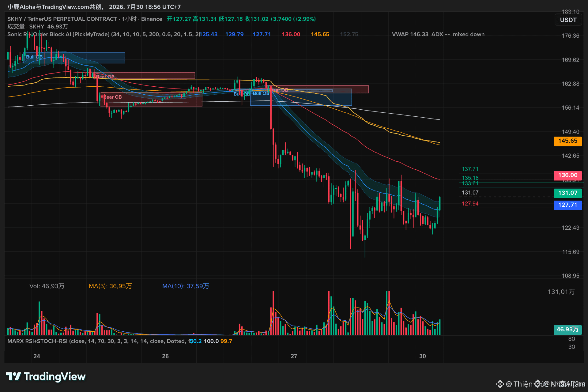Screen dimensions: 588x392
Task: Click the orange 145.65 price axis tag
Action: coord(568,141)
